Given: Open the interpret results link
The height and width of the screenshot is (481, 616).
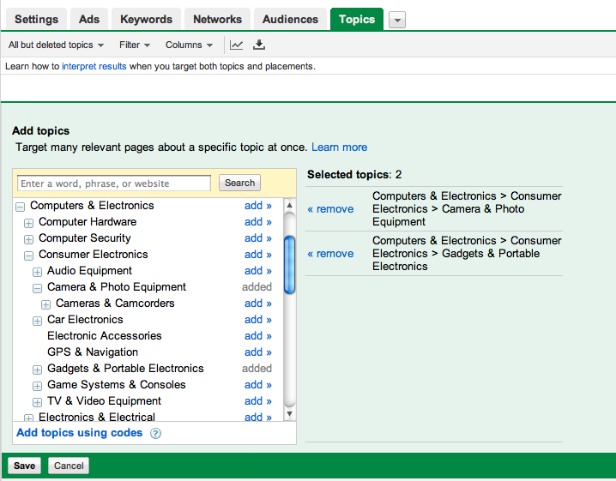Looking at the screenshot, I should pyautogui.click(x=94, y=66).
